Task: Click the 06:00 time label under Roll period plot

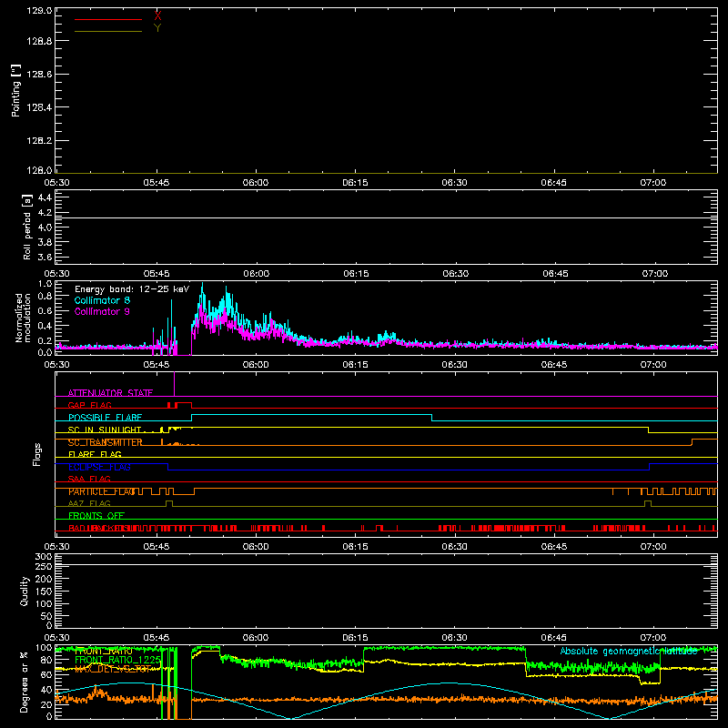Action: (x=257, y=274)
